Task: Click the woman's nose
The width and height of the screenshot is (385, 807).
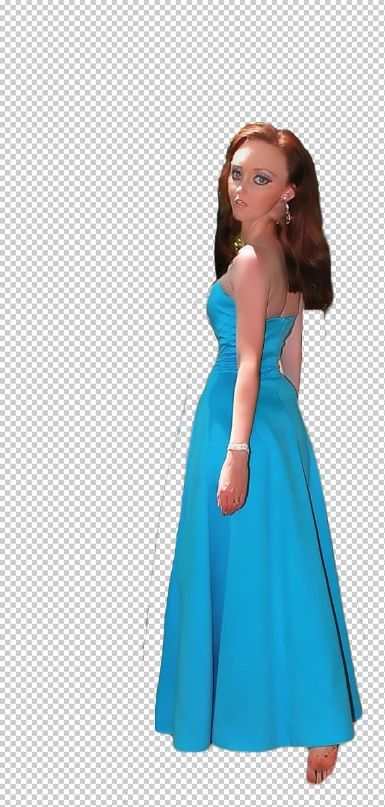Action: coord(239,189)
